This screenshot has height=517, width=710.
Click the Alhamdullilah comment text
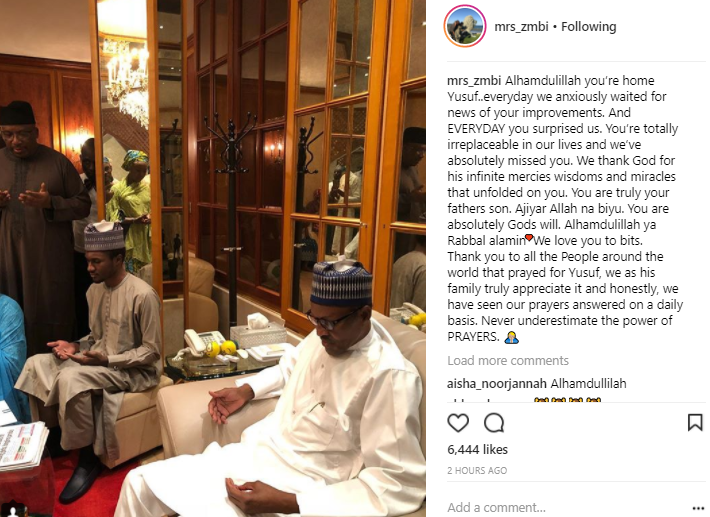pyautogui.click(x=589, y=383)
